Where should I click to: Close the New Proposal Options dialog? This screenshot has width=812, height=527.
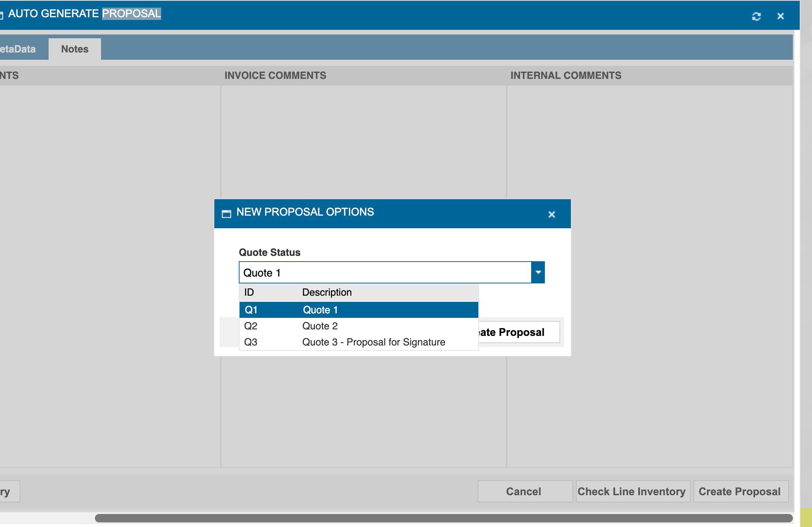pyautogui.click(x=551, y=214)
